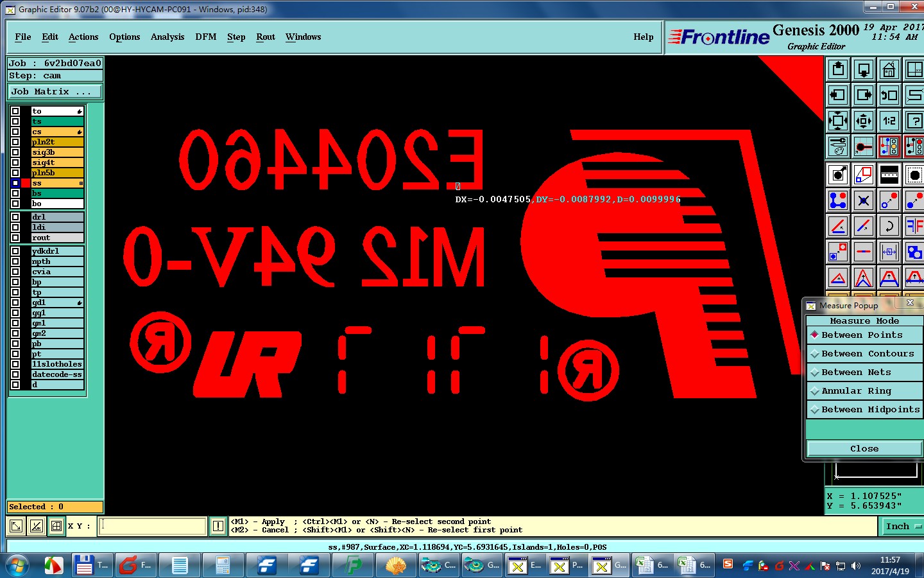924x578 pixels.
Task: Click the ydkdrl layer name
Action: (x=57, y=251)
